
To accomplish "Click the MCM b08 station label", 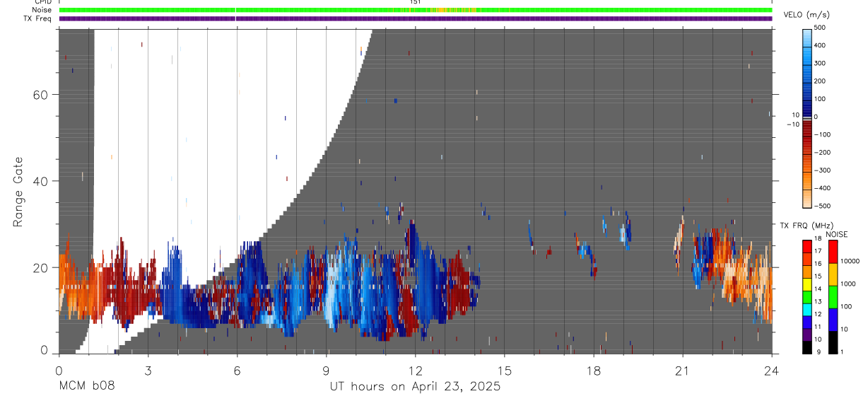I will (86, 386).
